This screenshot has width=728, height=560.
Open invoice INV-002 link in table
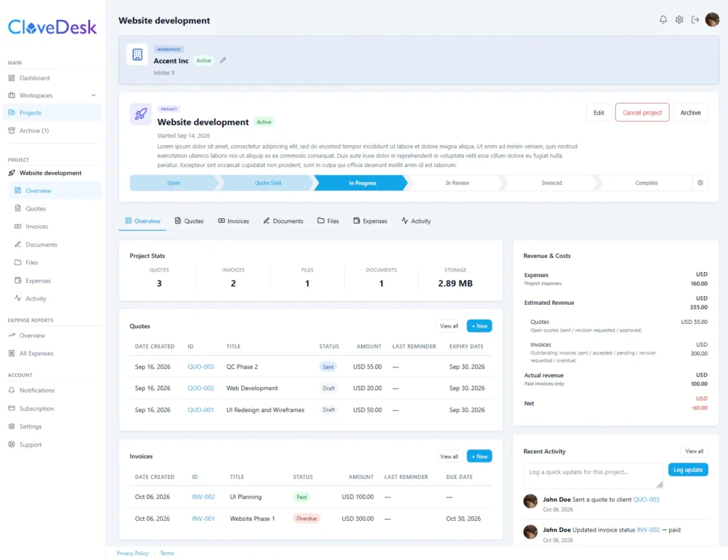[203, 497]
